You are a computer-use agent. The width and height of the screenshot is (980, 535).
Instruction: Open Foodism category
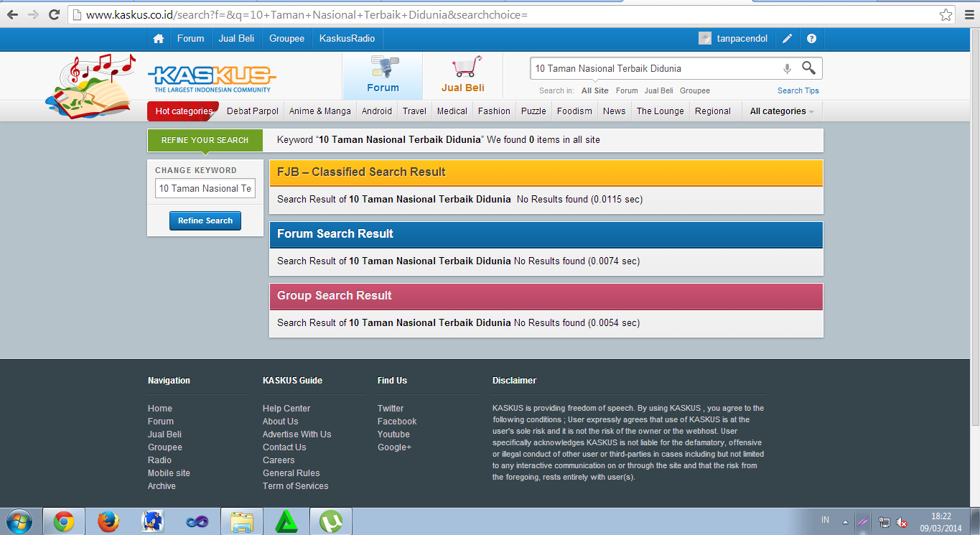pyautogui.click(x=574, y=111)
